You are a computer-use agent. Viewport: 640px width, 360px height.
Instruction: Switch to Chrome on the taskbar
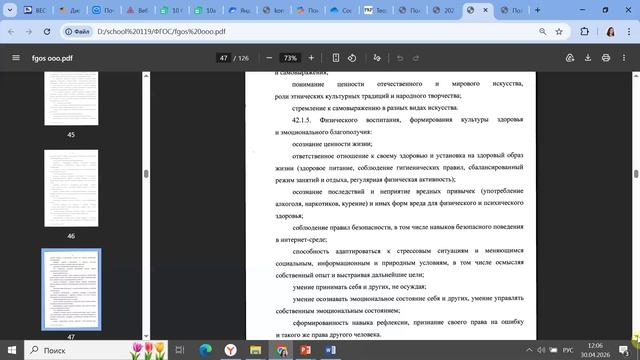click(x=281, y=350)
